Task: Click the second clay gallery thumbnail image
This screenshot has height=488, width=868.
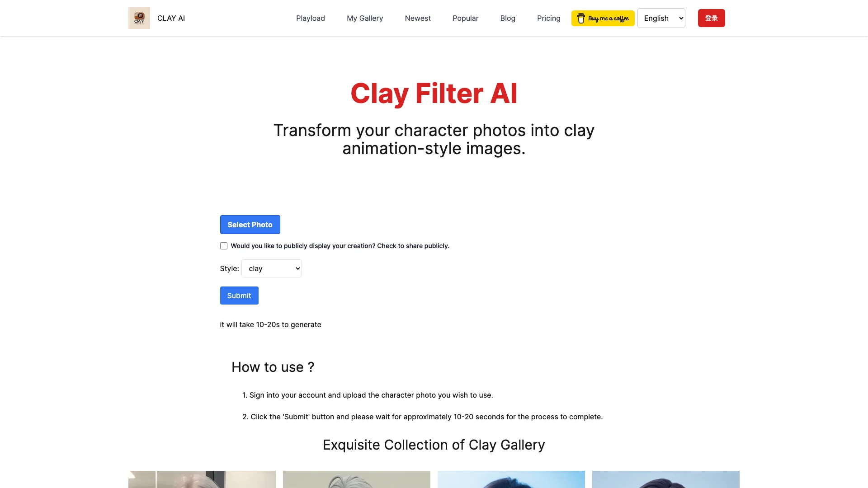Action: click(357, 480)
